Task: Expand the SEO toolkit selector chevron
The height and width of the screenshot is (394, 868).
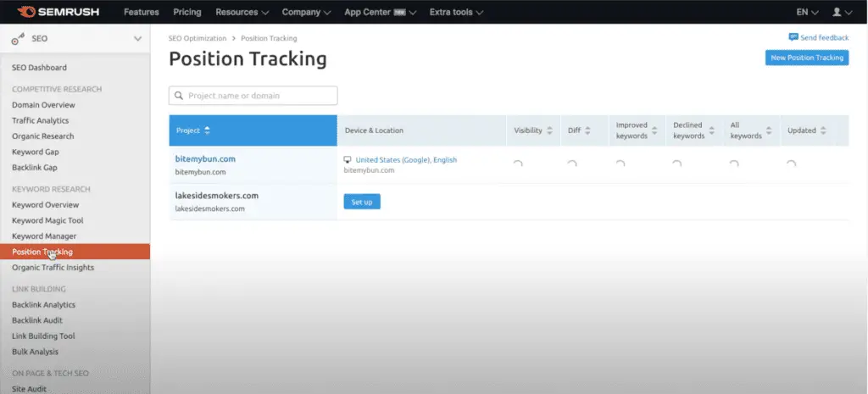Action: [138, 39]
